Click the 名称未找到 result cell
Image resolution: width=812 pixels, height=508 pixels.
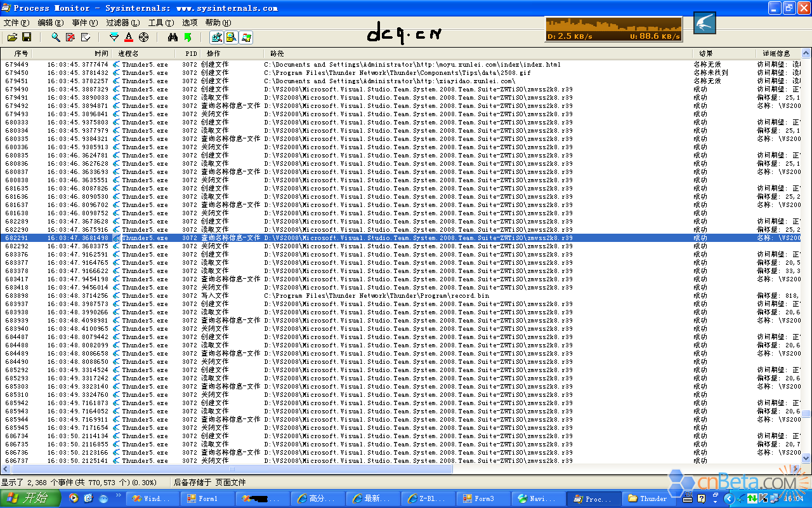(x=710, y=72)
